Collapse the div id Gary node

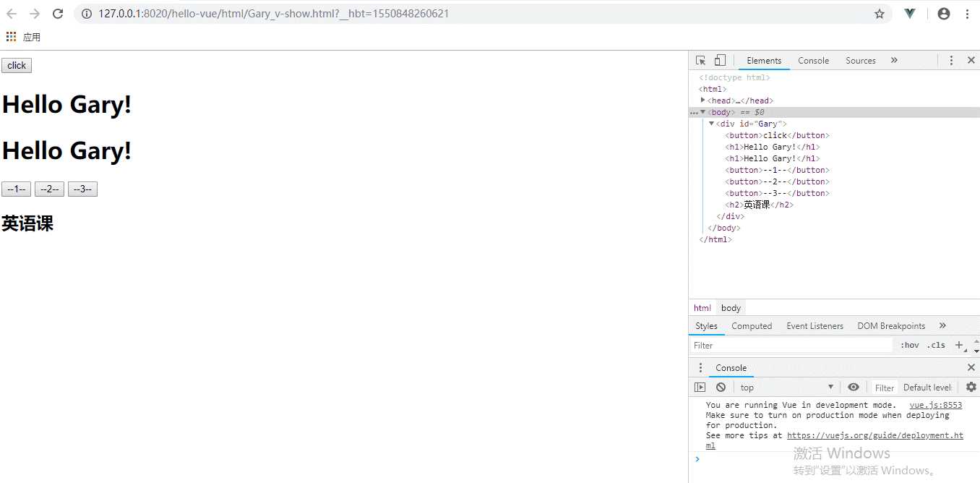[712, 124]
